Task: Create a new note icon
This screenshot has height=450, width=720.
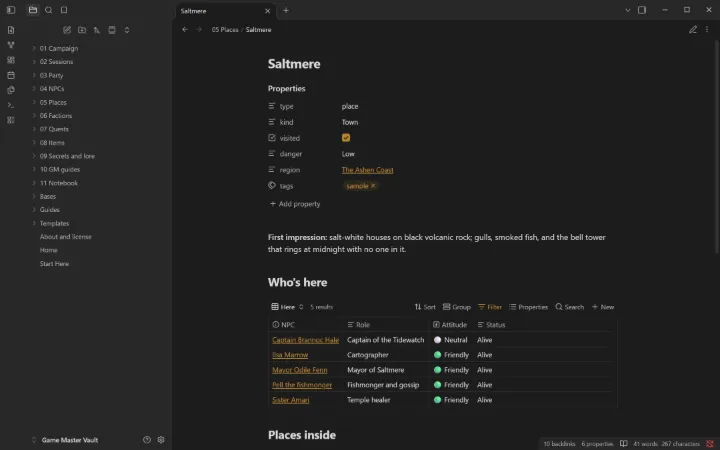Action: click(x=67, y=30)
